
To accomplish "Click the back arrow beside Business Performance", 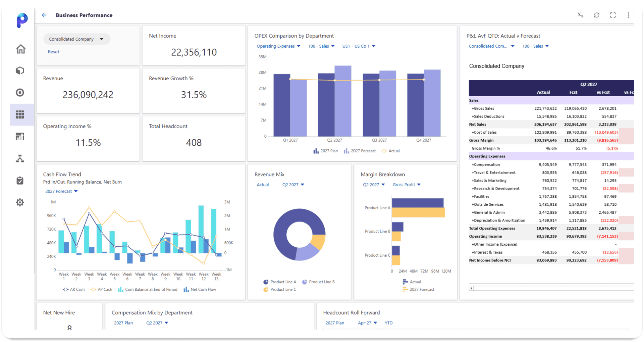I will click(x=44, y=15).
